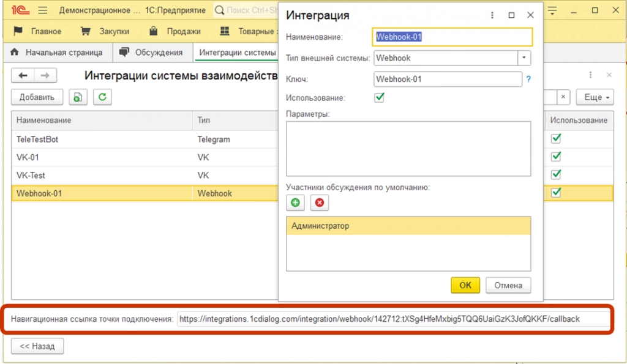
Task: Open the Интеграция dialog options menu
Action: pos(492,15)
